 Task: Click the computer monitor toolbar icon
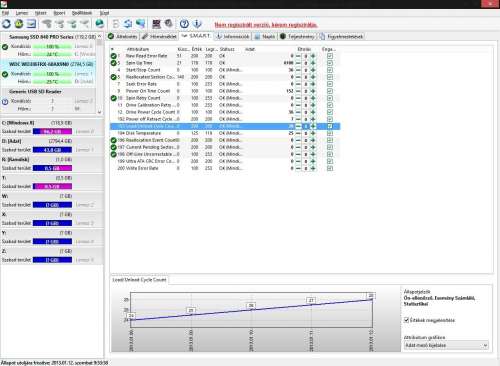156,24
